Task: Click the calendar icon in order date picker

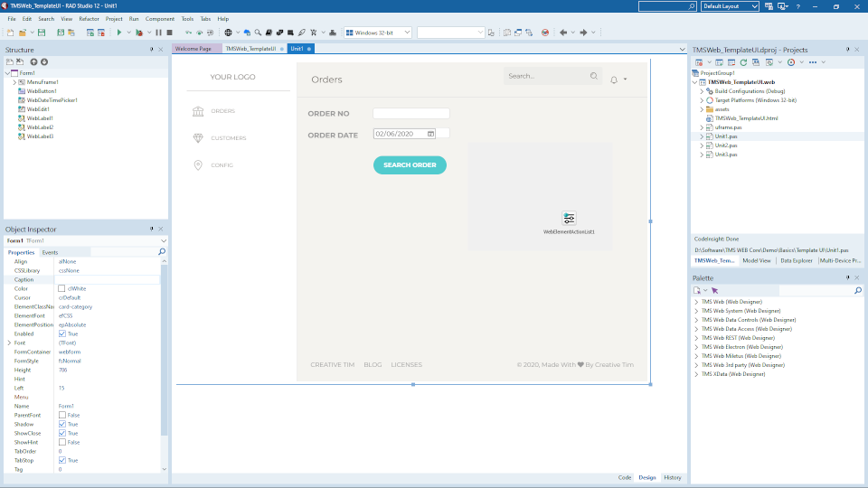Action: (x=430, y=134)
